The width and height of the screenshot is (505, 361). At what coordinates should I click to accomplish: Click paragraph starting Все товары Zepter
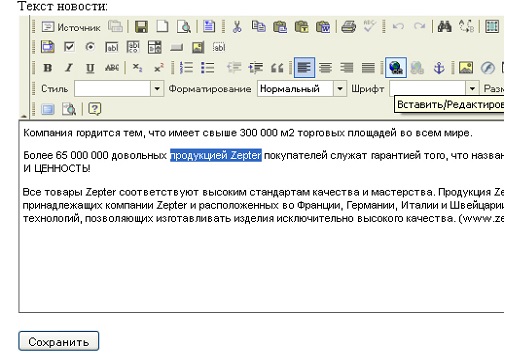(263, 205)
